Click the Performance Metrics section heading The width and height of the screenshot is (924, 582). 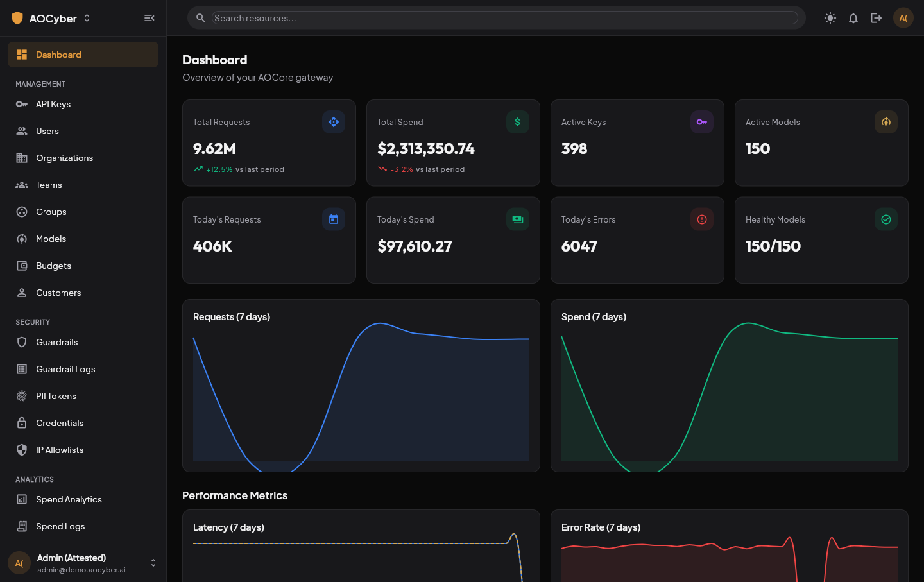coord(235,495)
